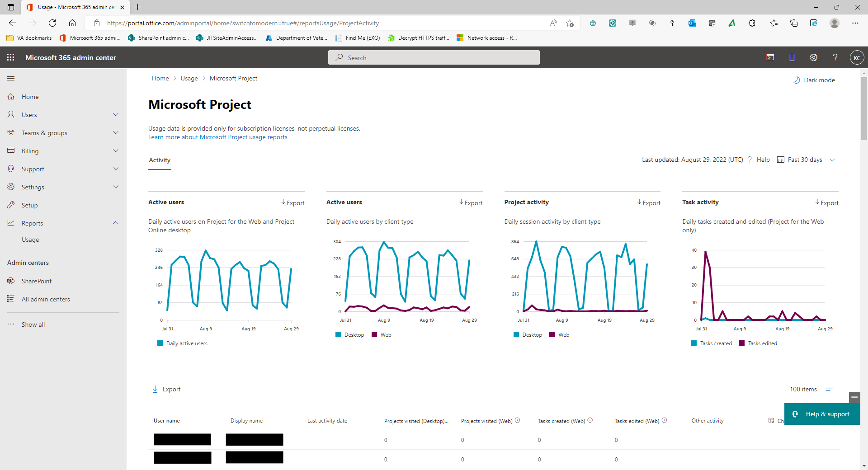The height and width of the screenshot is (470, 868).
Task: Click Show all in the sidebar
Action: pyautogui.click(x=63, y=324)
